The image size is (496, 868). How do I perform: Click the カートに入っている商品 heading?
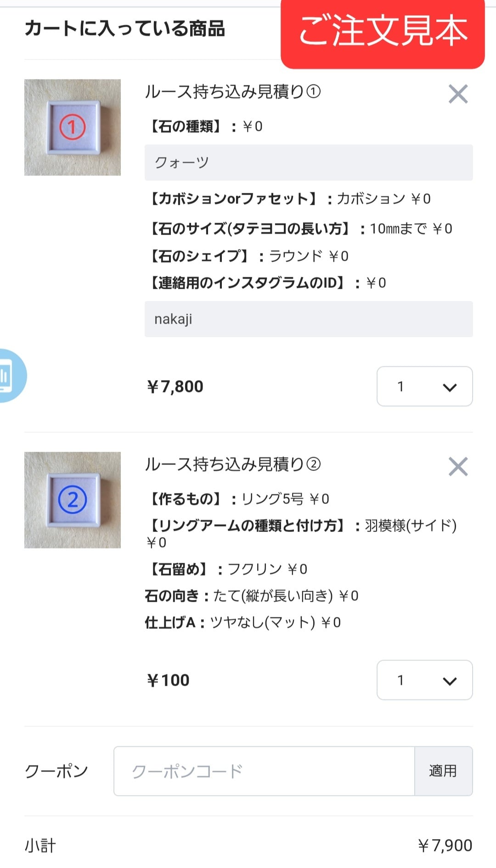[x=124, y=28]
